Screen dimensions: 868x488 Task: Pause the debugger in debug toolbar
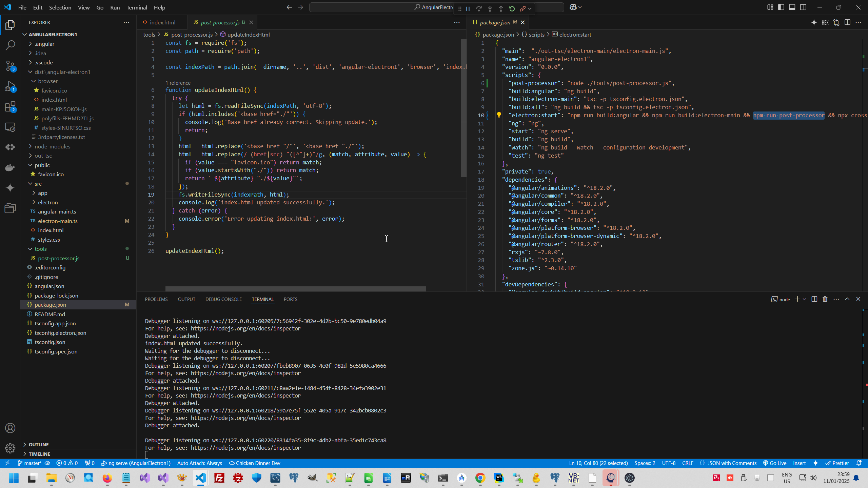[468, 9]
